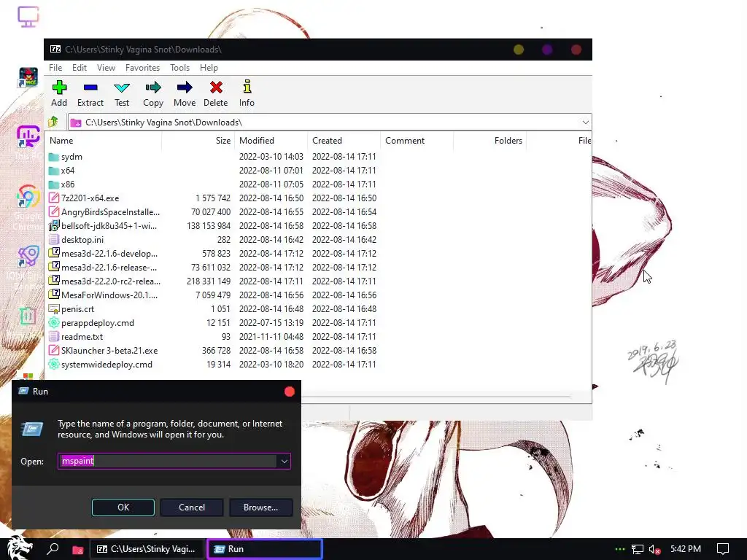Open the Edit menu
This screenshot has width=747, height=560.
(79, 68)
